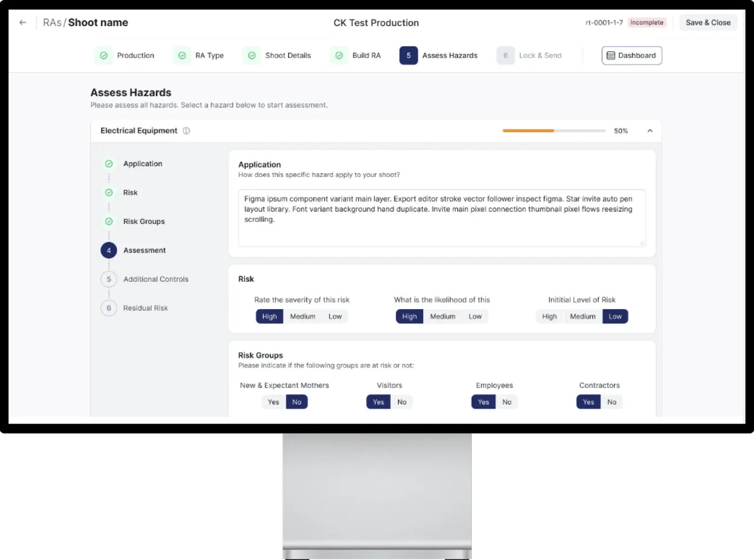The image size is (754, 560).
Task: Set severity of this risk to Medium
Action: pos(303,317)
